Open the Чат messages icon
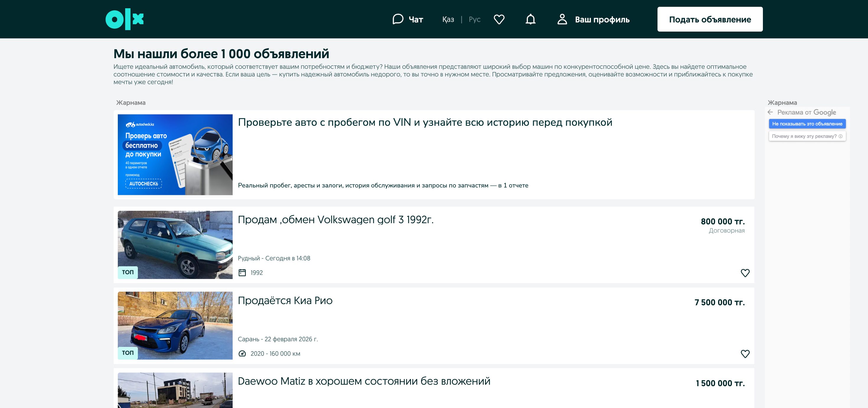868x408 pixels. click(x=398, y=19)
